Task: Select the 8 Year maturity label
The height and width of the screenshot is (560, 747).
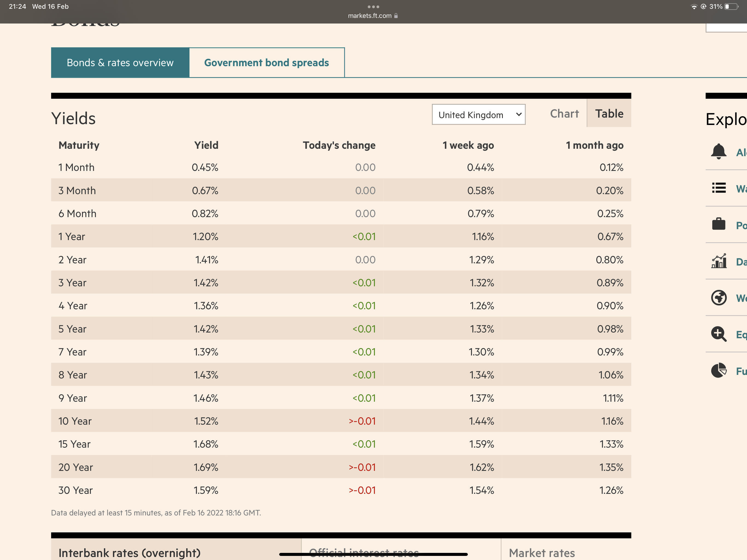Action: (x=73, y=375)
